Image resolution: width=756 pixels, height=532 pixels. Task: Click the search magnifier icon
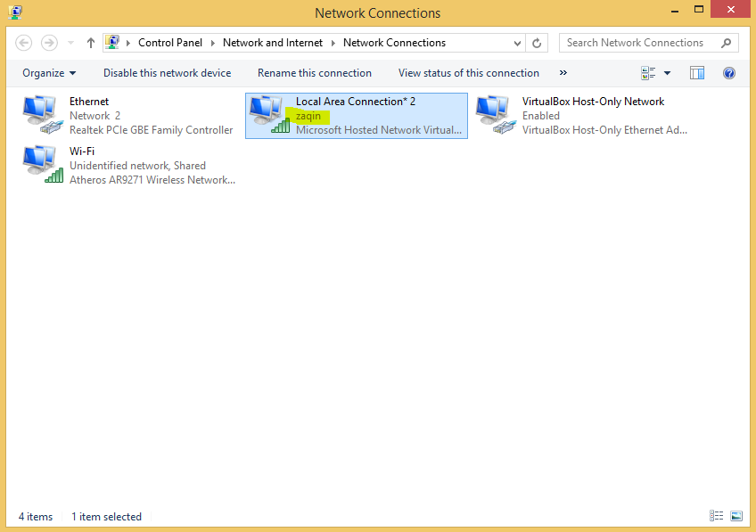[x=726, y=43]
